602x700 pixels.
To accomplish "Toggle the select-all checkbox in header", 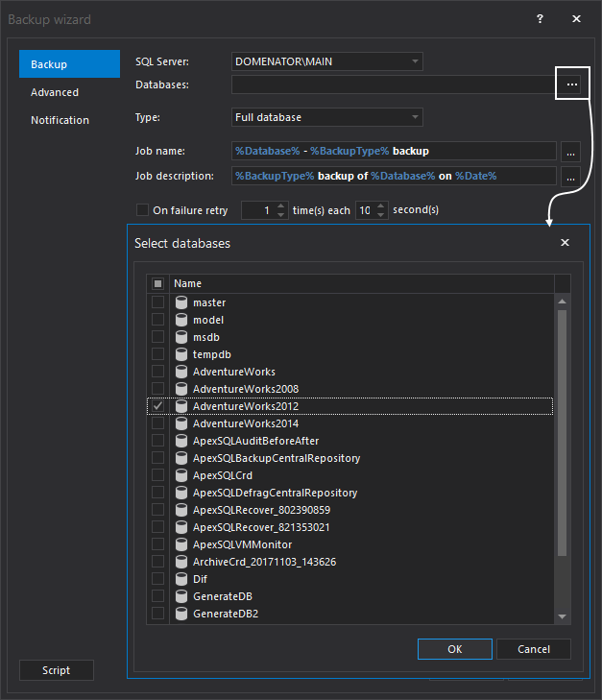I will [157, 283].
